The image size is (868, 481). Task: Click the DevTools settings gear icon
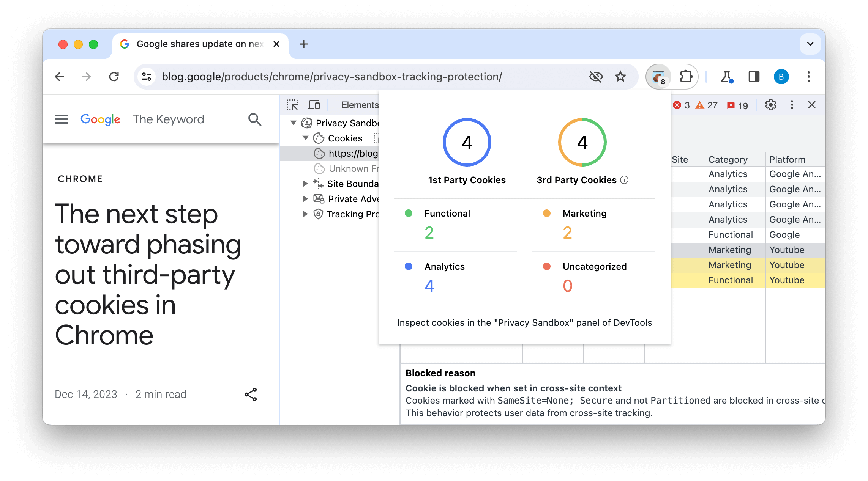point(771,105)
